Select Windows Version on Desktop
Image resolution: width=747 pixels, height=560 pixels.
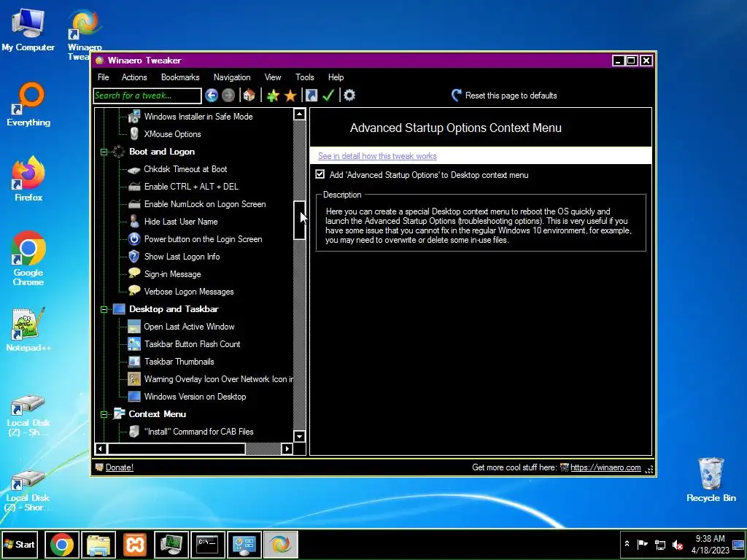pos(195,397)
